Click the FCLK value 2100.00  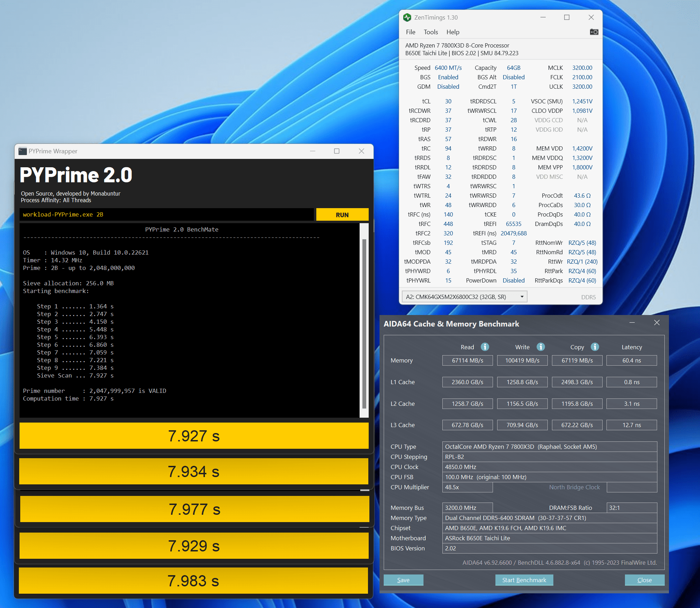pos(582,77)
